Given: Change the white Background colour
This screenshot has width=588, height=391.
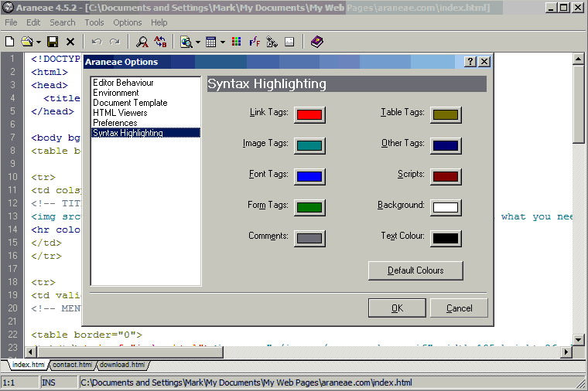Looking at the screenshot, I should tap(446, 208).
